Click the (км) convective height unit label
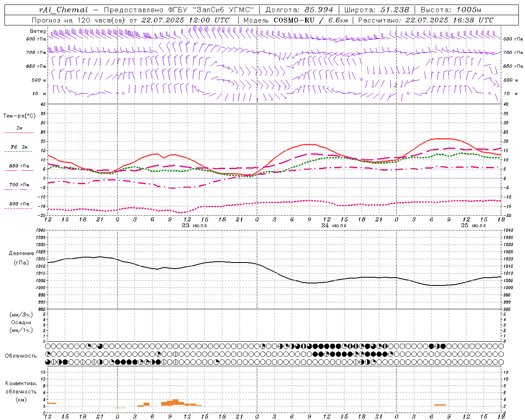Viewport: 525px width, 420px height. coord(21,399)
